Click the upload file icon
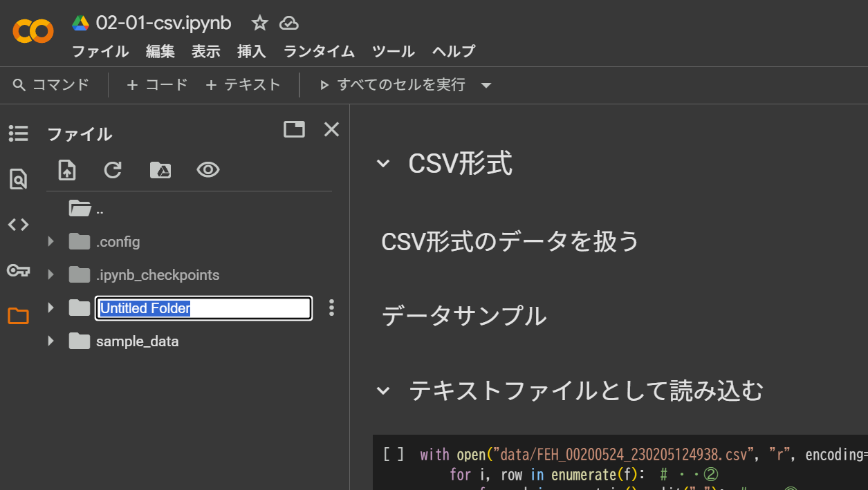The width and height of the screenshot is (868, 490). [67, 170]
